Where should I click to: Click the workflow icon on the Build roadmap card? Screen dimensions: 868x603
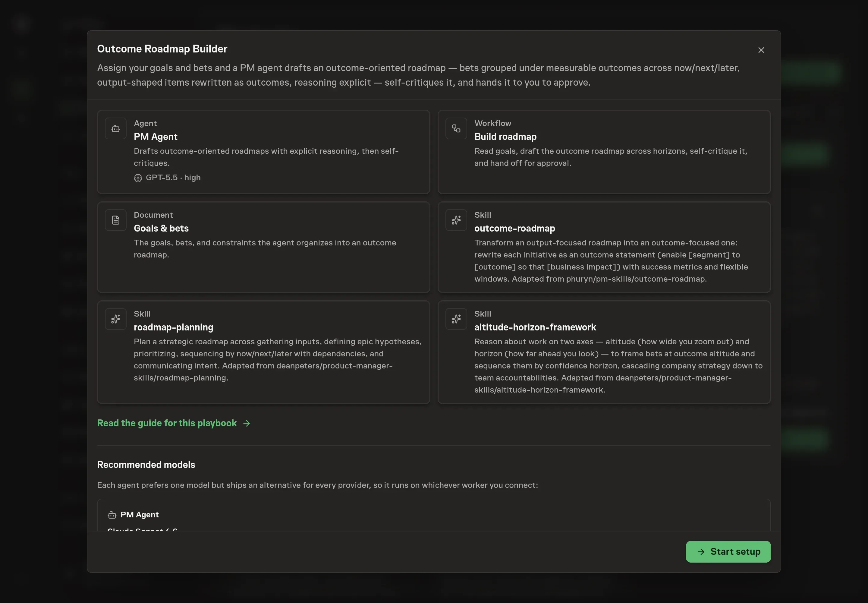click(x=456, y=129)
